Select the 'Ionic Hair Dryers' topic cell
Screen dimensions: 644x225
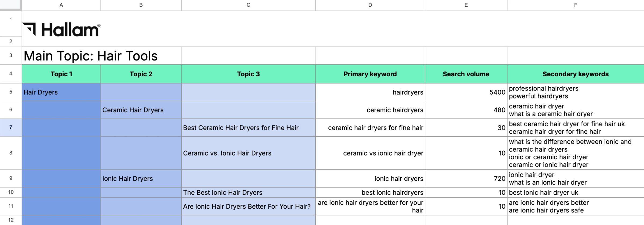(141, 178)
